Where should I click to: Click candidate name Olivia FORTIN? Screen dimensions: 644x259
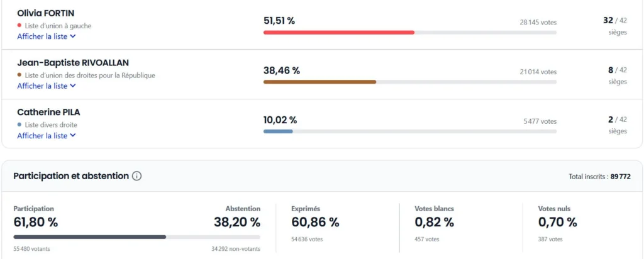[x=46, y=13]
